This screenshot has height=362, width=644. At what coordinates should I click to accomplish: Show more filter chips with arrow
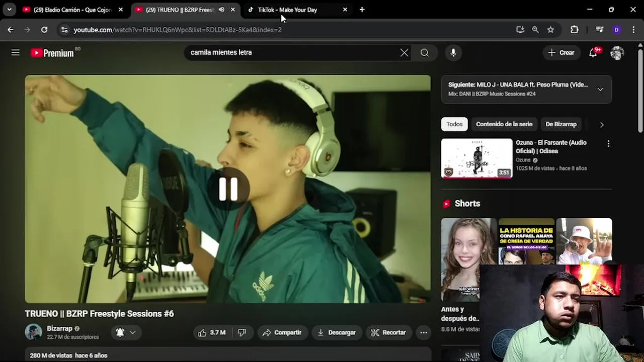602,125
